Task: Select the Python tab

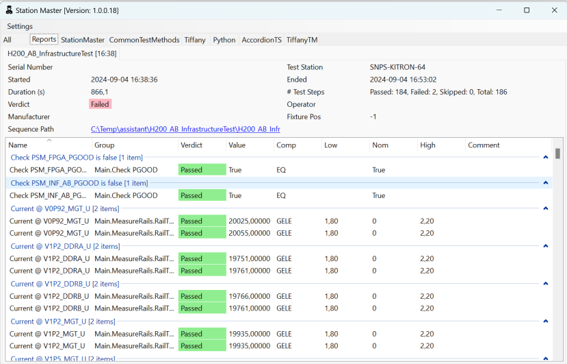Action: coord(224,40)
